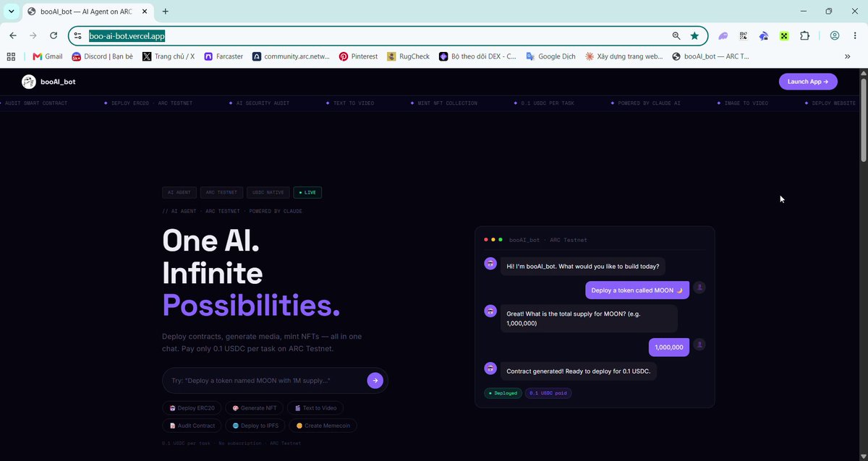868x461 pixels.
Task: Submit the prompt with the purple arrow button
Action: 375,380
